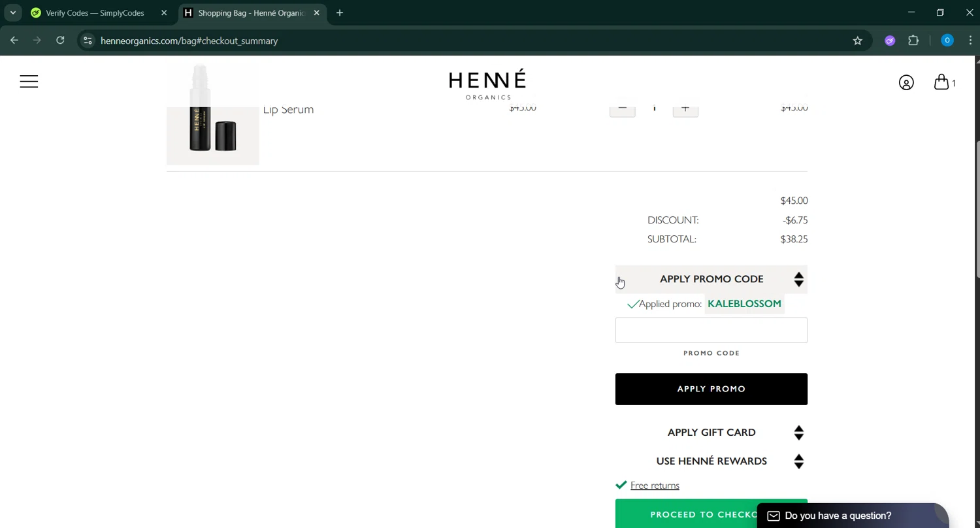Focus the promo code input field
This screenshot has width=980, height=528.
coord(711,330)
